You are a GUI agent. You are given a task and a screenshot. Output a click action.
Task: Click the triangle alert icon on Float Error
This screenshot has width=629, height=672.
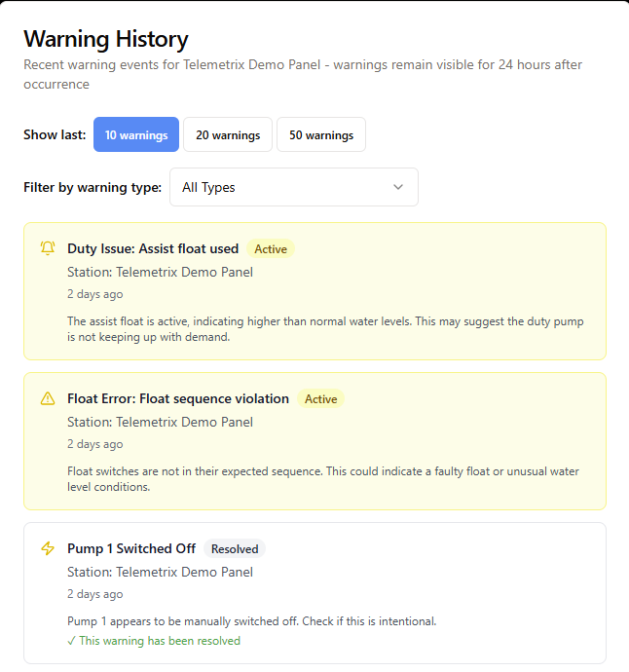48,398
